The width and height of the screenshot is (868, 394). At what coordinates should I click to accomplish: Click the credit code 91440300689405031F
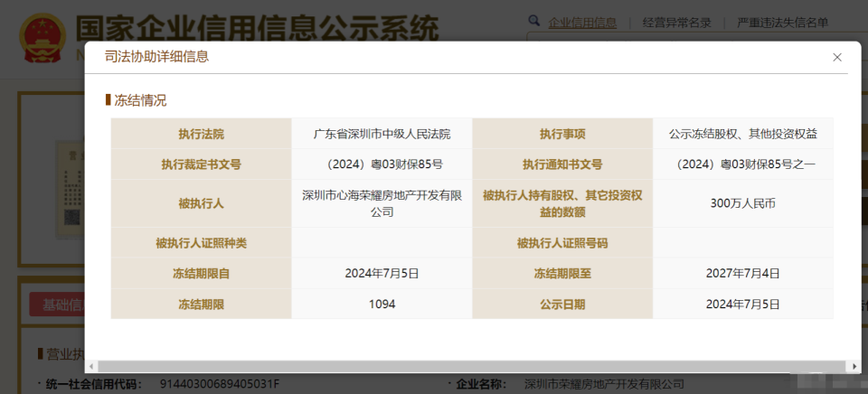(x=219, y=383)
